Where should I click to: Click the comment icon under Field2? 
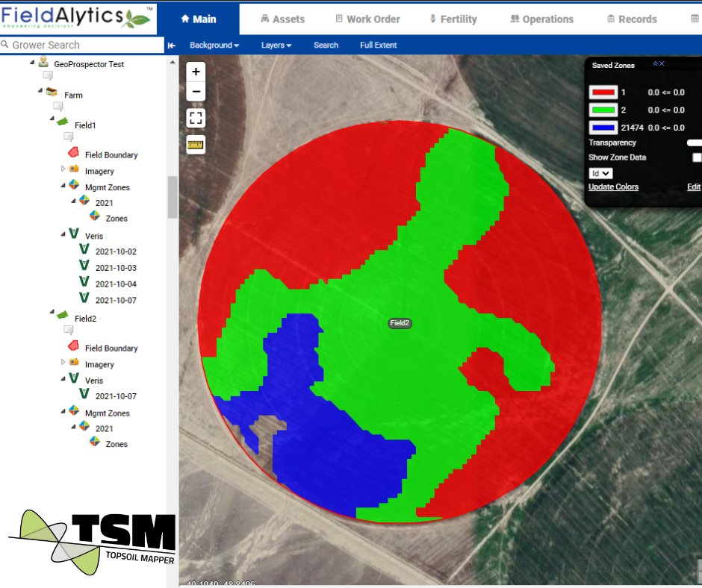tap(69, 330)
